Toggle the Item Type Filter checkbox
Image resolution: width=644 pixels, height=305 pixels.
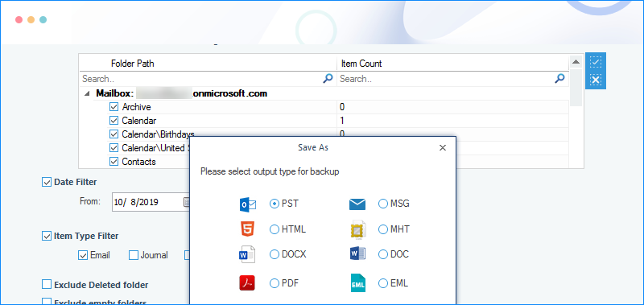pyautogui.click(x=47, y=236)
